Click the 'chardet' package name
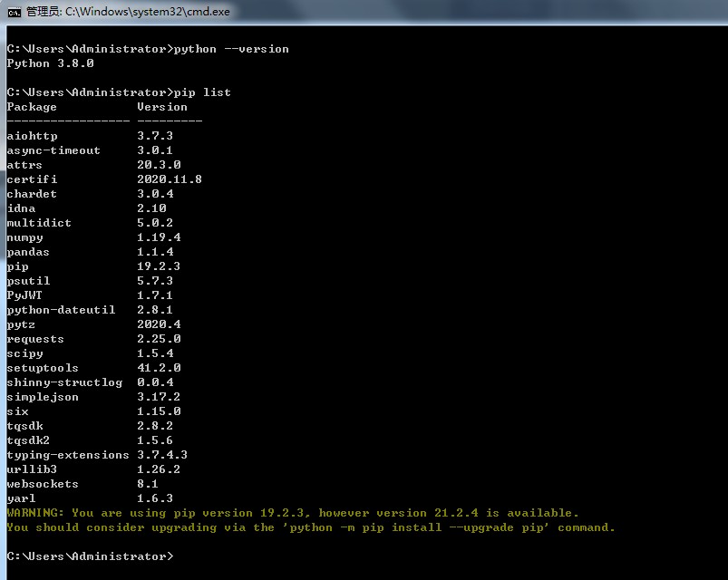Screen dimensions: 728x580 32,194
